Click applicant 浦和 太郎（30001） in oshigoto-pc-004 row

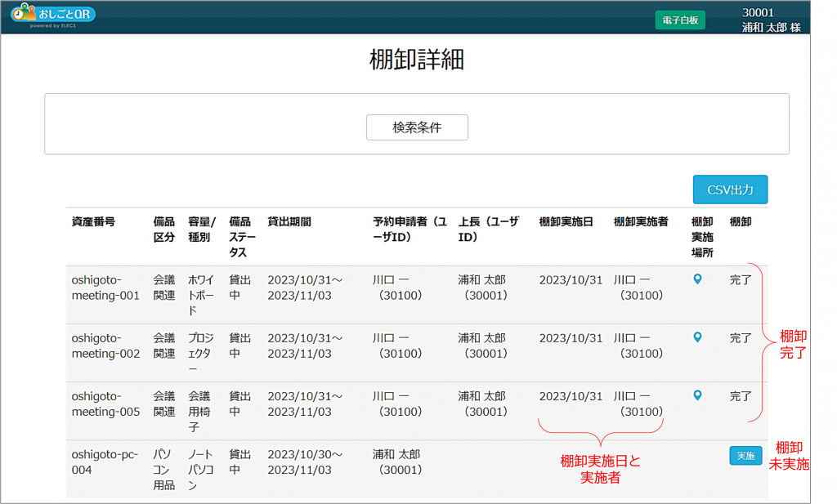pos(398,462)
